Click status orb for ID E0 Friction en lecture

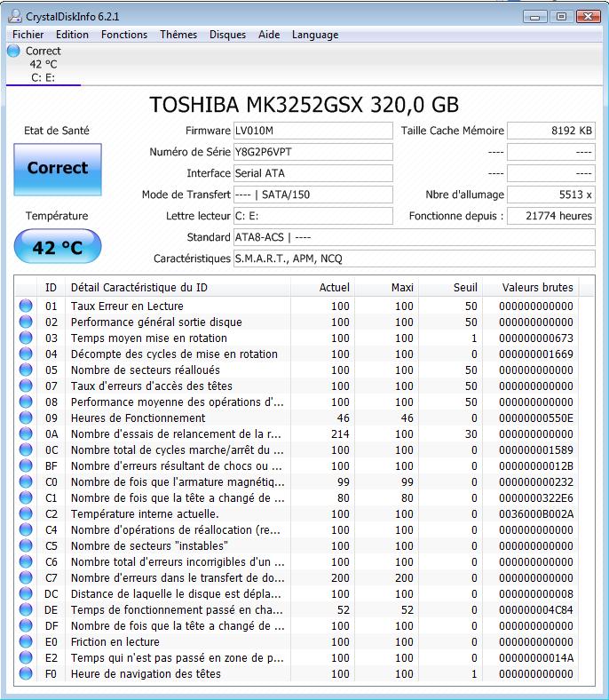[x=26, y=642]
